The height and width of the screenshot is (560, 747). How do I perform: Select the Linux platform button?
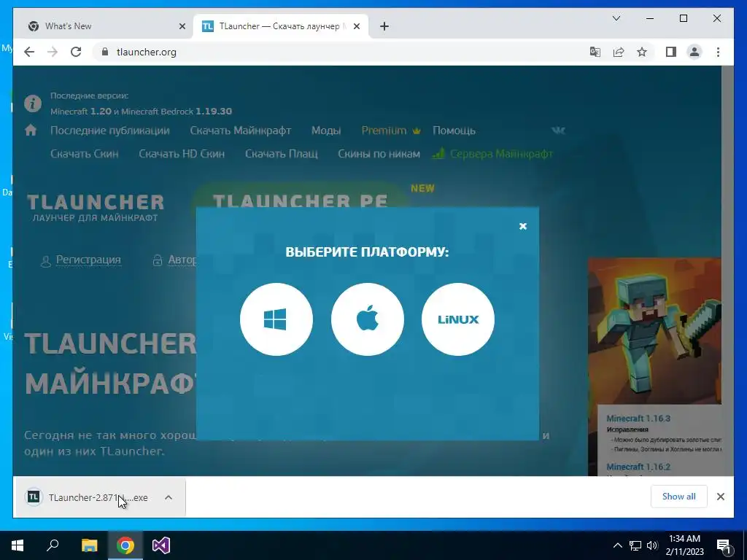point(458,319)
